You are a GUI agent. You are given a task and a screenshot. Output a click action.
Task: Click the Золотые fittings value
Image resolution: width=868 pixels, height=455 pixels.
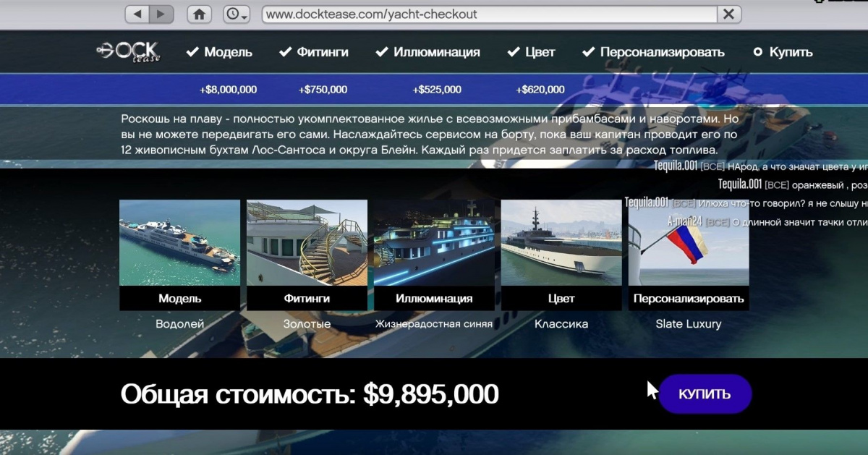307,324
